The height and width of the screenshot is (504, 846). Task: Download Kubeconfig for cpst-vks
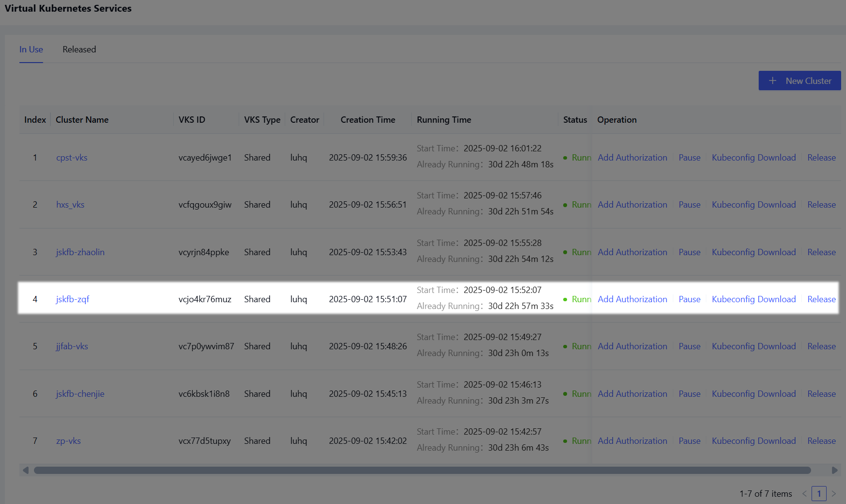tap(753, 158)
